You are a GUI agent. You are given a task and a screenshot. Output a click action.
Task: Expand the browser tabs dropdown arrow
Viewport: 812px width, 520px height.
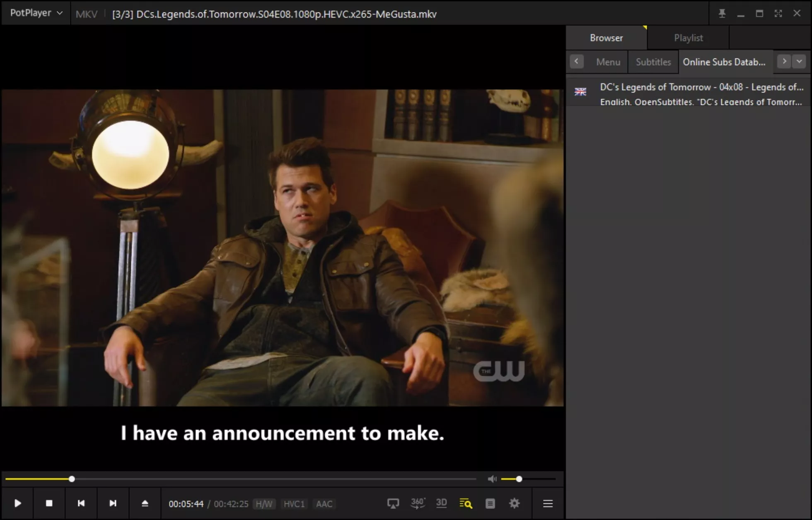799,61
